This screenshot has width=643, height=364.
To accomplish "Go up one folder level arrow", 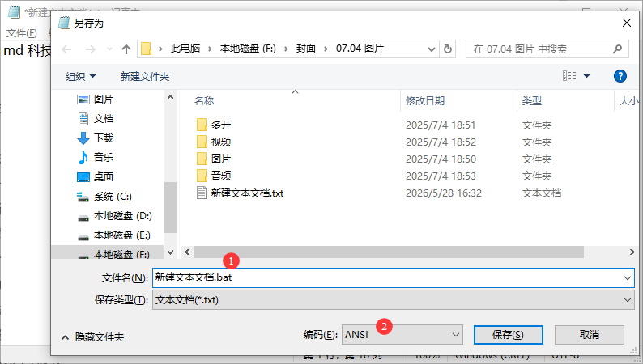I will point(126,49).
